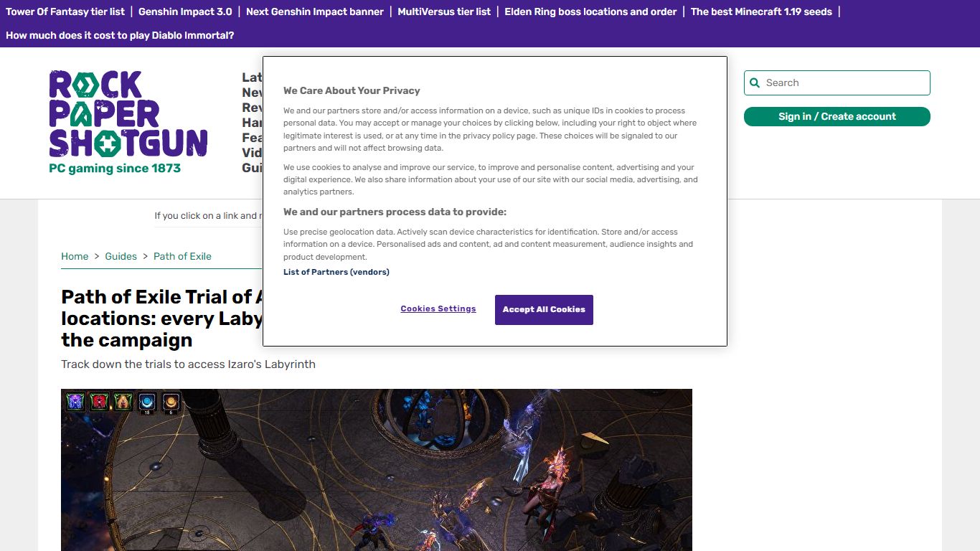Click the search magnifier icon
This screenshot has height=551, width=980.
coord(755,83)
